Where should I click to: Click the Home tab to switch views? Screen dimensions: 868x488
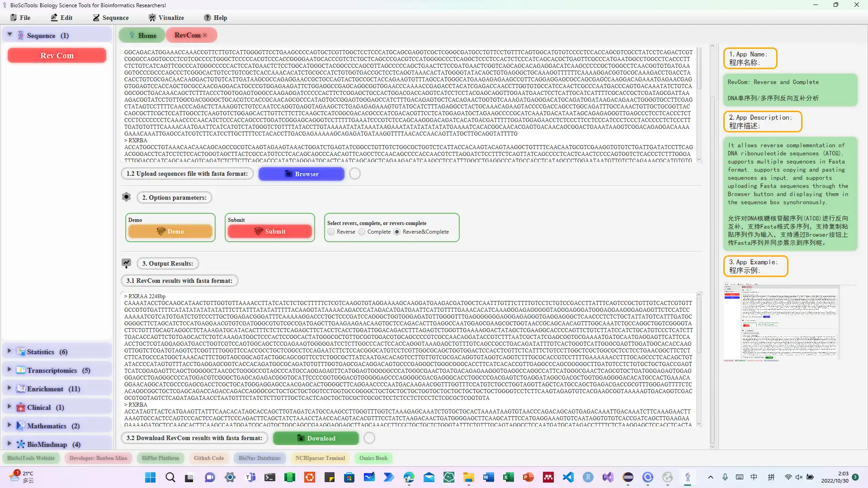pyautogui.click(x=142, y=35)
